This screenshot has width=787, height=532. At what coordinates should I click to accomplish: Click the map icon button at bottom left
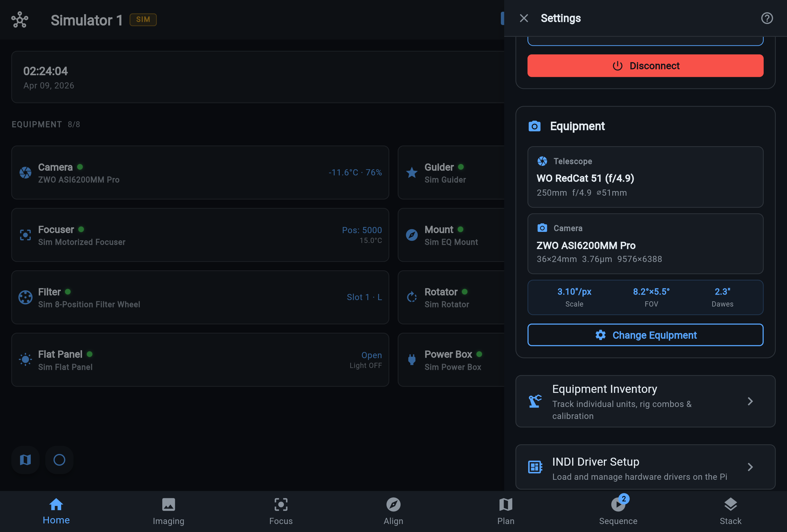point(26,460)
